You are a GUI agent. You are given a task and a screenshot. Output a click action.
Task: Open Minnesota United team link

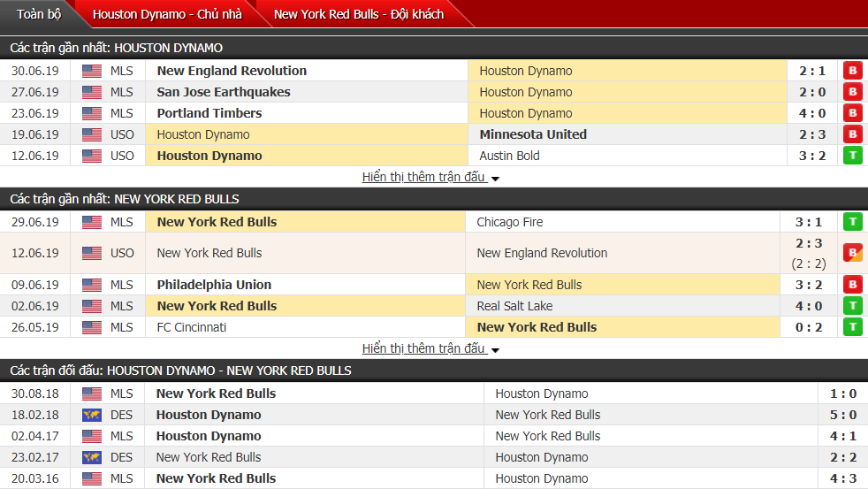point(532,134)
